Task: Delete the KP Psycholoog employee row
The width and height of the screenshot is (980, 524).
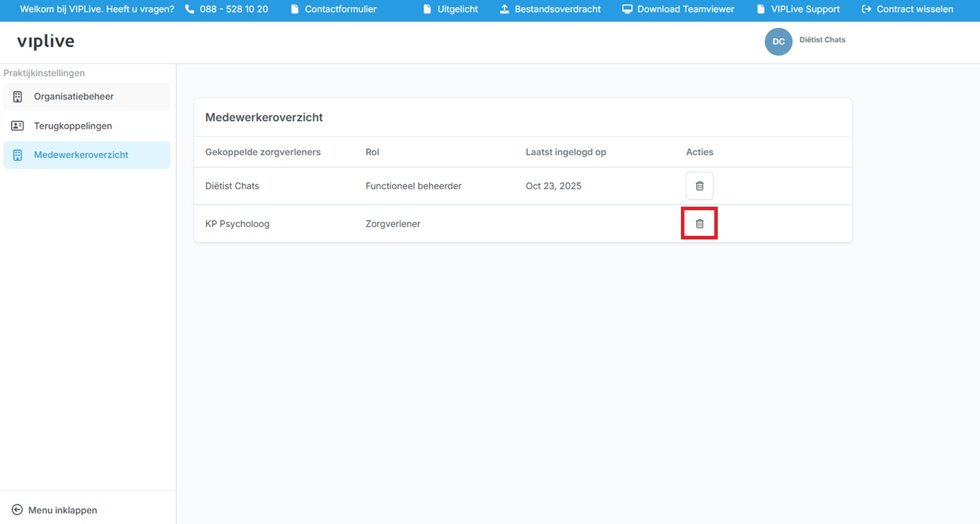Action: tap(700, 223)
